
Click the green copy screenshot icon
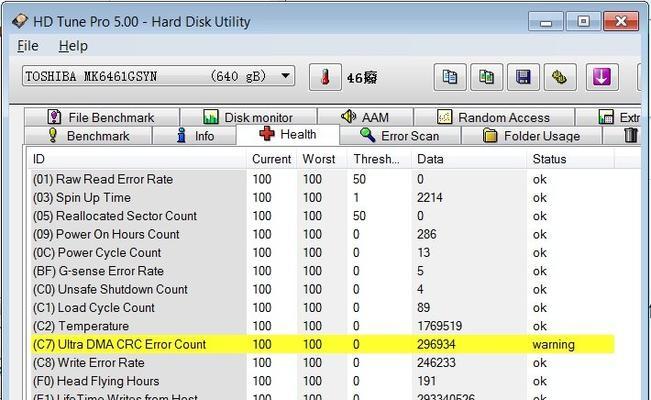coord(486,77)
